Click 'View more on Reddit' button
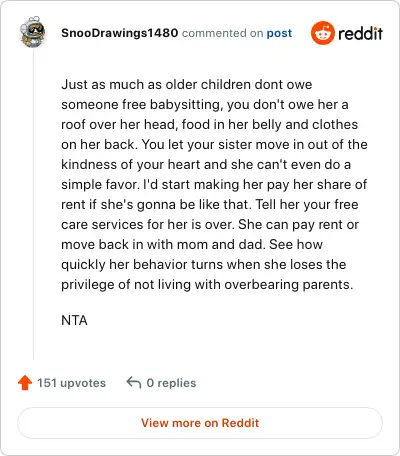The image size is (400, 456). pos(200,423)
